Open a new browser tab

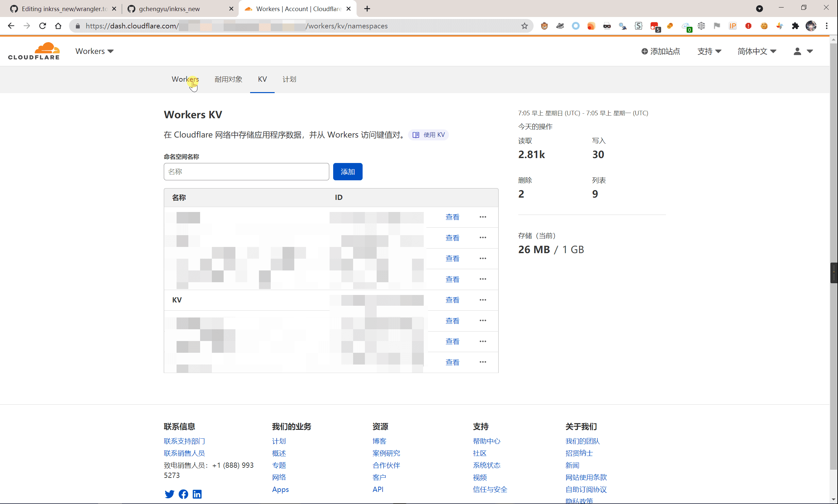367,9
